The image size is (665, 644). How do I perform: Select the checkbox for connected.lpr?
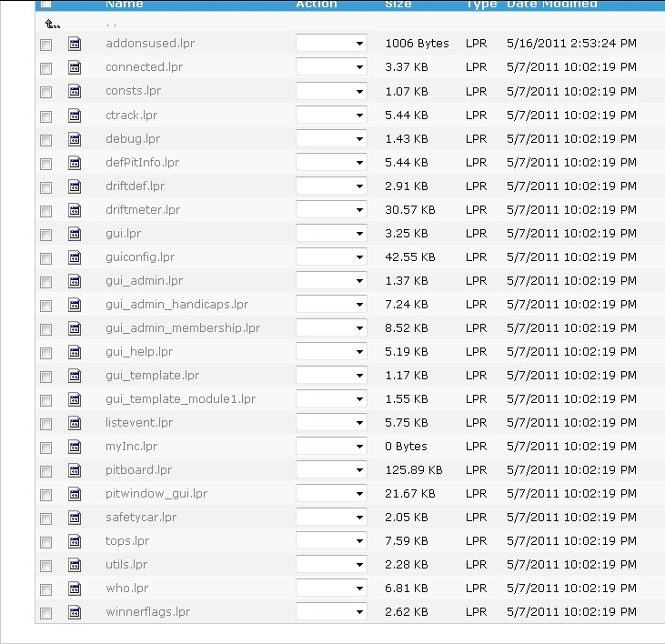pyautogui.click(x=45, y=69)
